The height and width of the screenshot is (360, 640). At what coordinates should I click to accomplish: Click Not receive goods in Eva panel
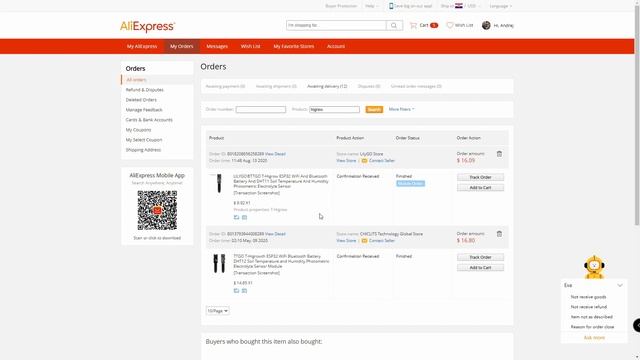[588, 297]
